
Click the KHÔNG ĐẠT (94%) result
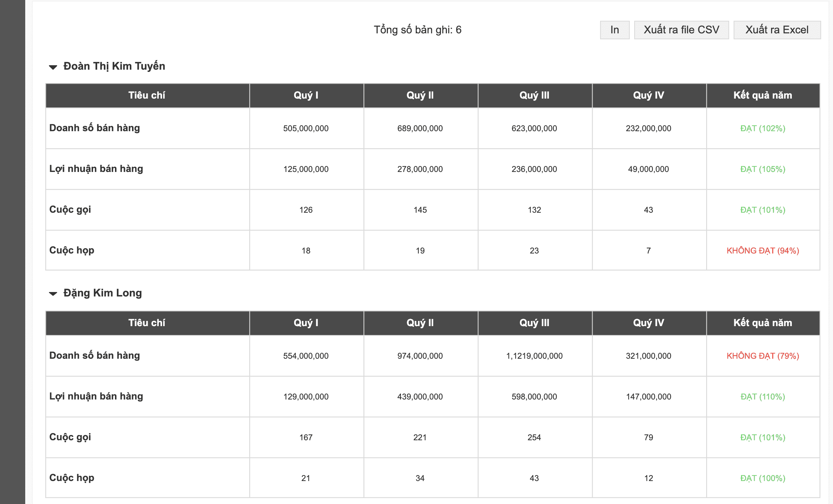pos(763,251)
